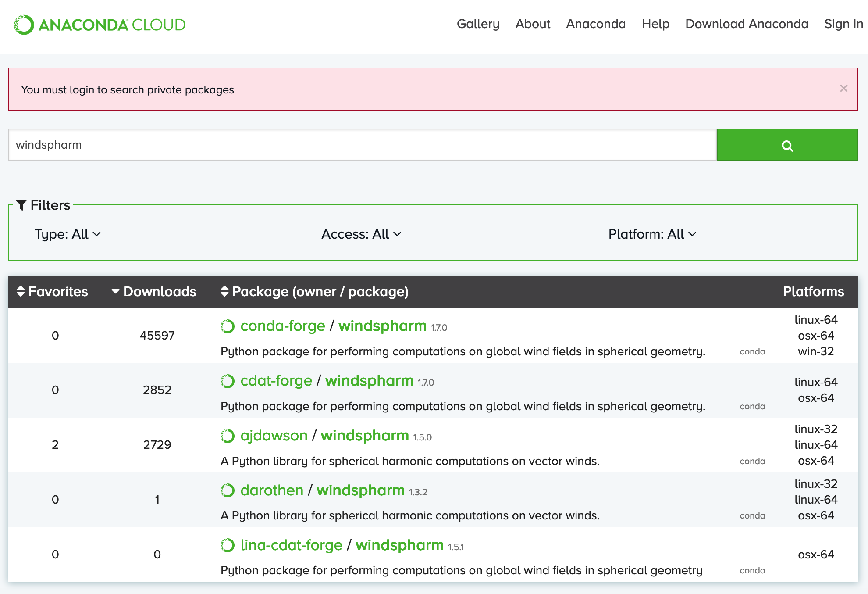This screenshot has width=868, height=594.
Task: Open the Type: All filter dropdown
Action: [68, 234]
